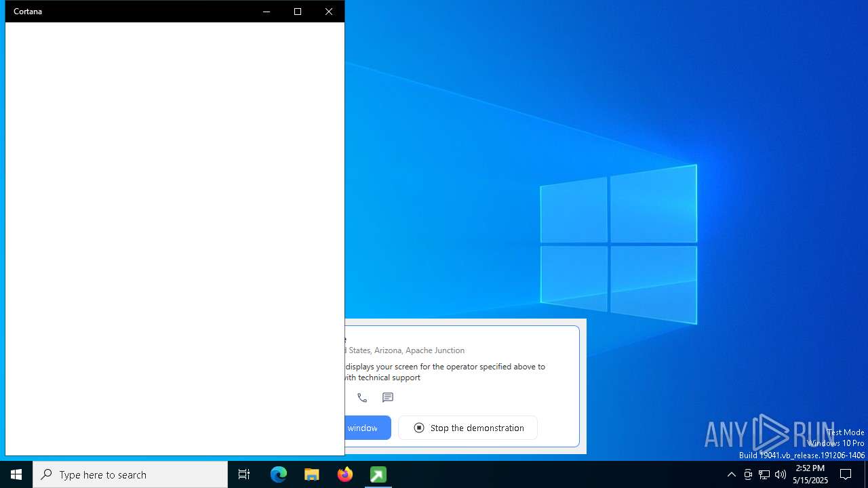
Task: Open the volume control tray icon
Action: tap(781, 474)
